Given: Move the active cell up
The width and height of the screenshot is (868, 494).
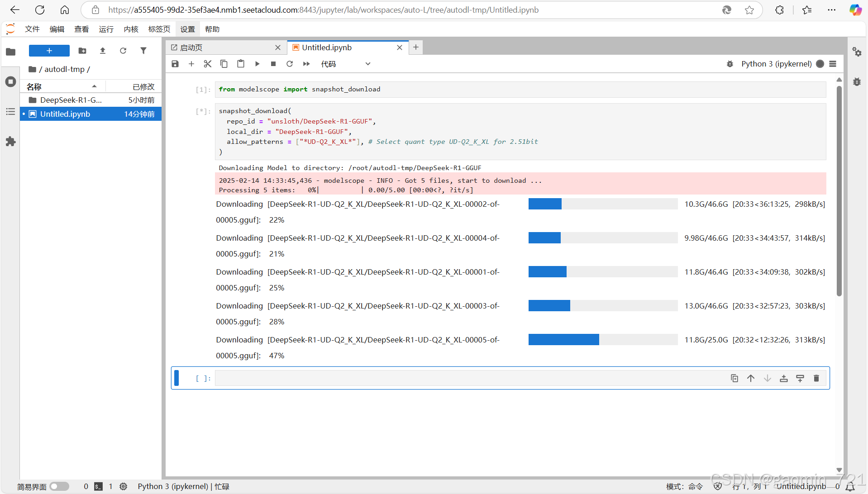Looking at the screenshot, I should point(751,378).
